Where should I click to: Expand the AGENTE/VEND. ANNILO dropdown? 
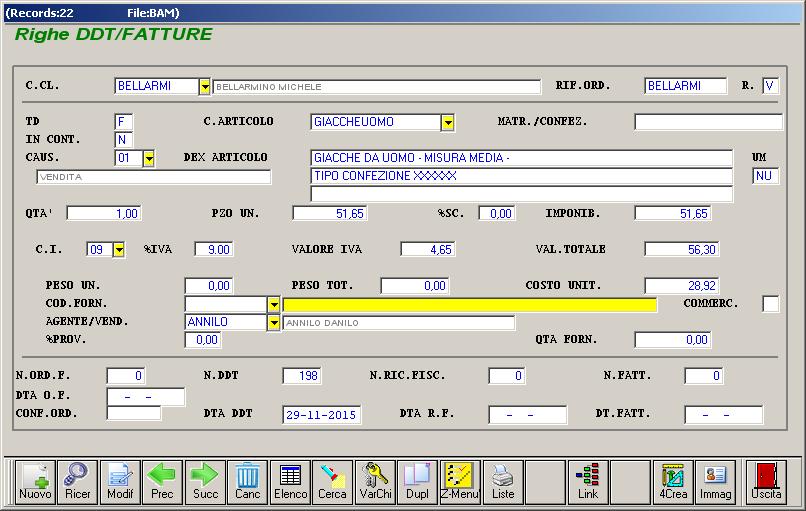tap(273, 322)
